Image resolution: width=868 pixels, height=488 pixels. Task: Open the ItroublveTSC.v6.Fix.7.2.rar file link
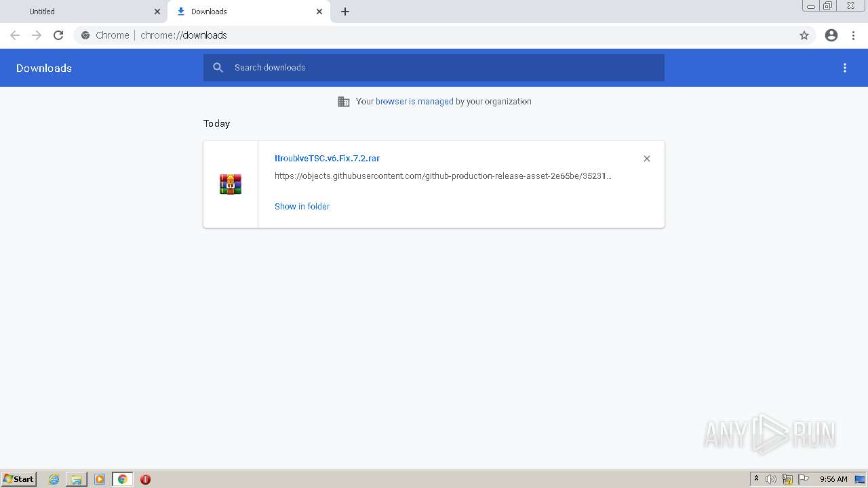[327, 159]
